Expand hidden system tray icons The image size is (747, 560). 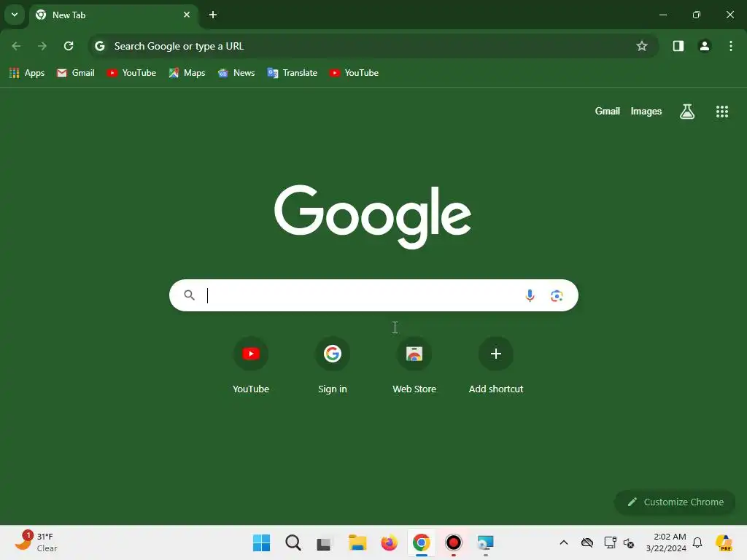564,542
